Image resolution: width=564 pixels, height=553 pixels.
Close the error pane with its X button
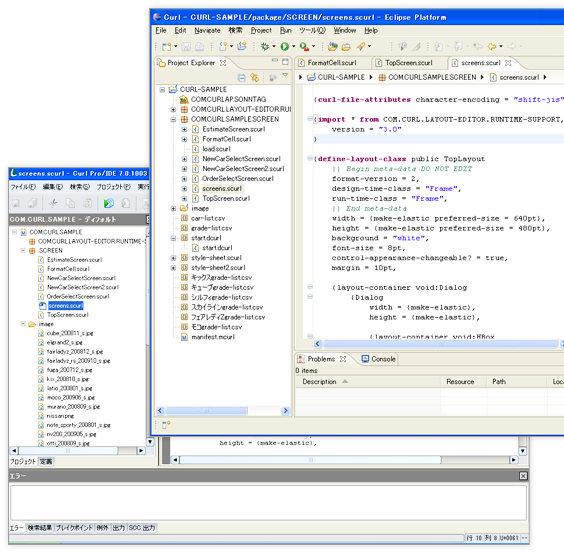click(x=523, y=476)
